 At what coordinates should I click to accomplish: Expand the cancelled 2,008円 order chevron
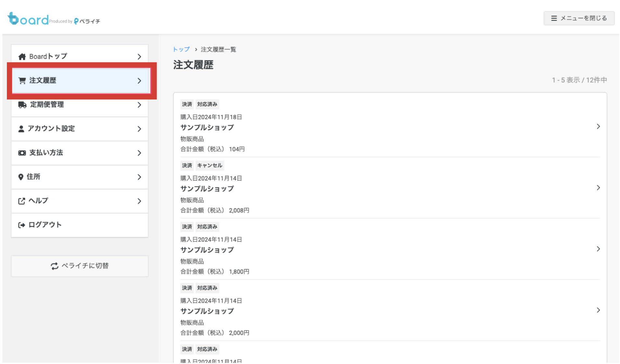click(x=598, y=188)
